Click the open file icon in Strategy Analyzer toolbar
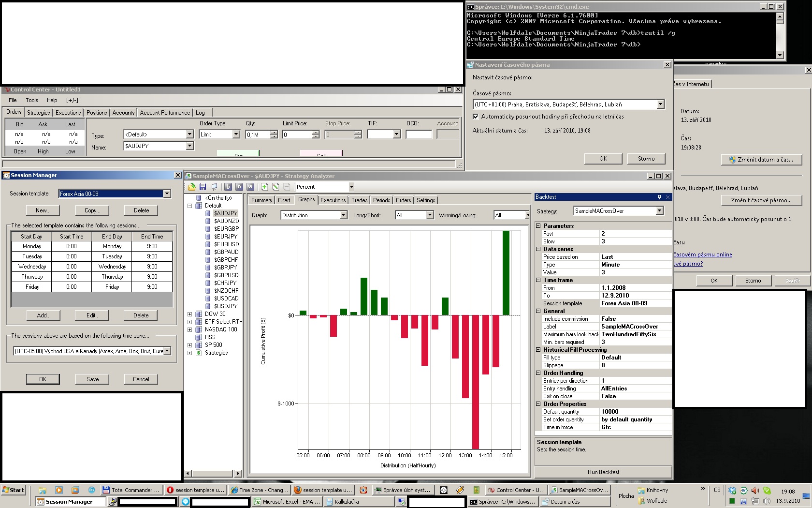Image resolution: width=812 pixels, height=508 pixels. [x=192, y=187]
